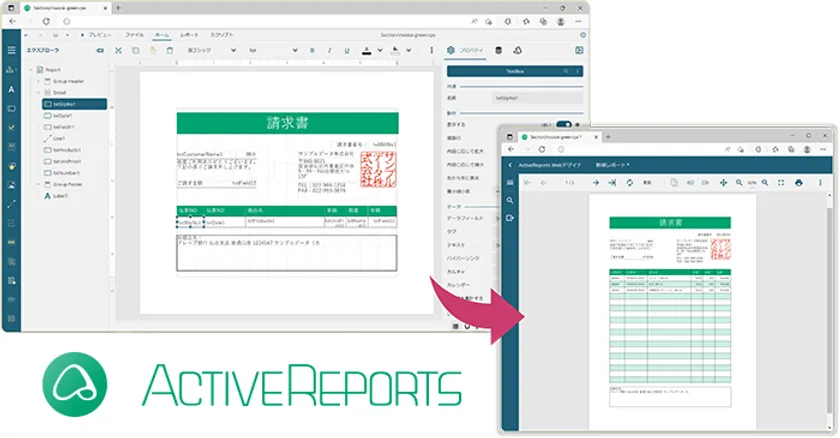Go to next page in viewer
The image size is (840, 438).
point(595,183)
